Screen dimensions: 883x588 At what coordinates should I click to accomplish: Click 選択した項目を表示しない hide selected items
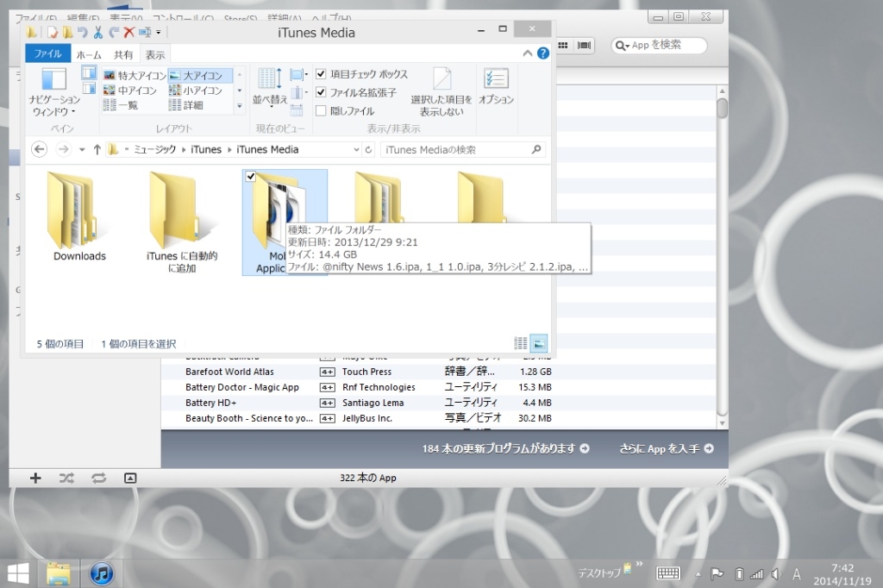click(x=441, y=91)
